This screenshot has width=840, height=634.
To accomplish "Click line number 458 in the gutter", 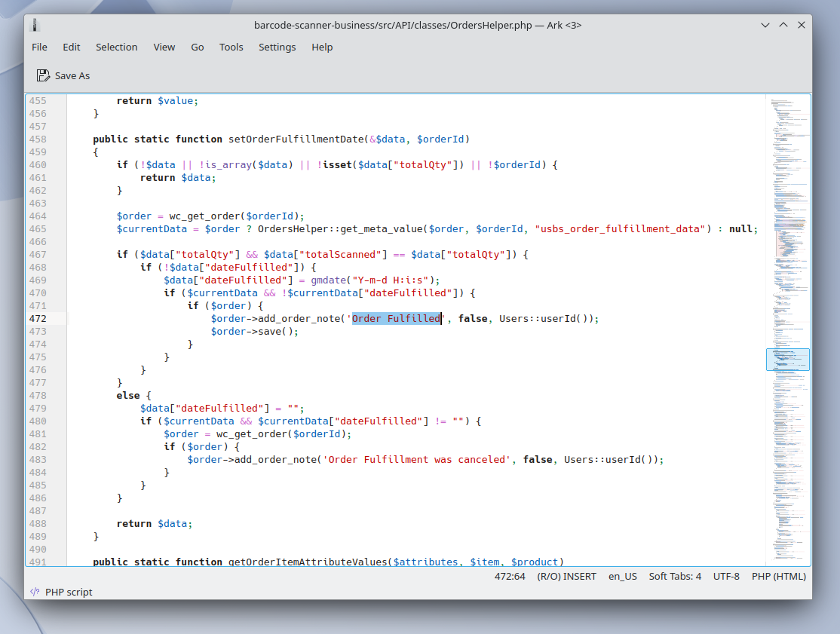I will (38, 139).
